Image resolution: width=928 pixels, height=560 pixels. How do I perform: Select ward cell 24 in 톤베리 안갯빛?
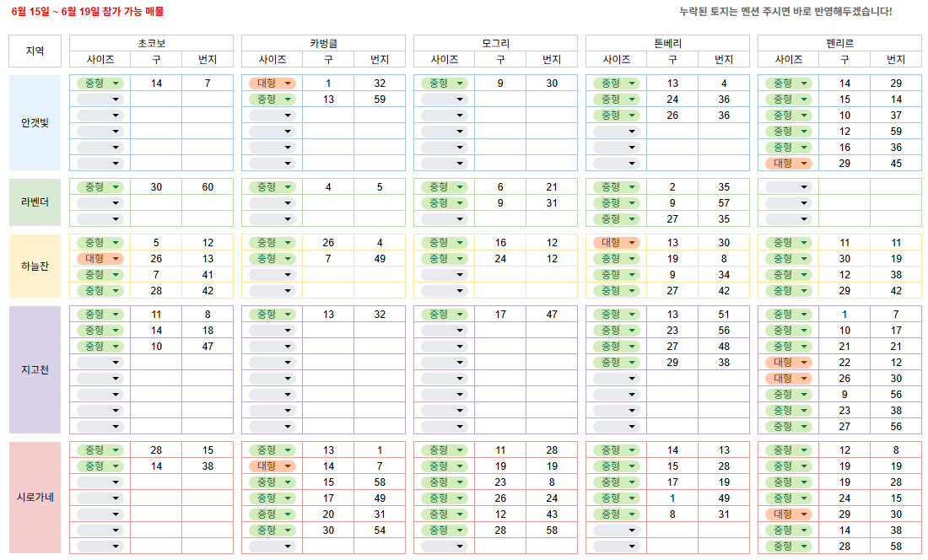(x=672, y=100)
